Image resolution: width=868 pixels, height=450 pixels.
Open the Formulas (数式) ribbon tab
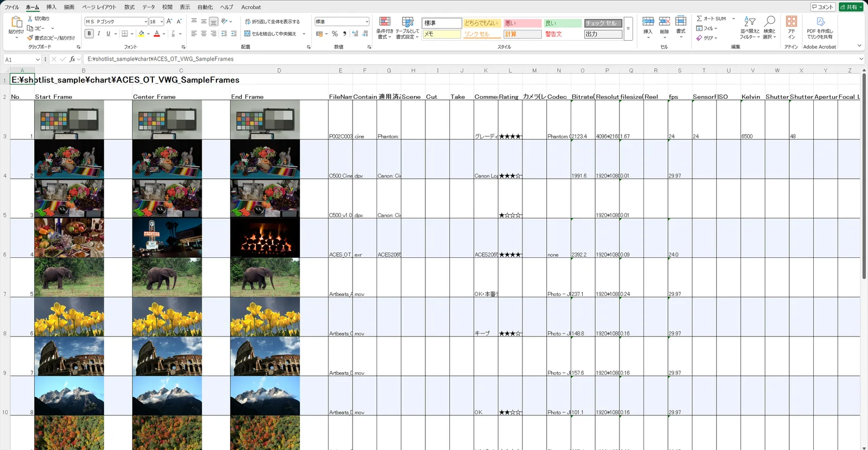pyautogui.click(x=129, y=7)
